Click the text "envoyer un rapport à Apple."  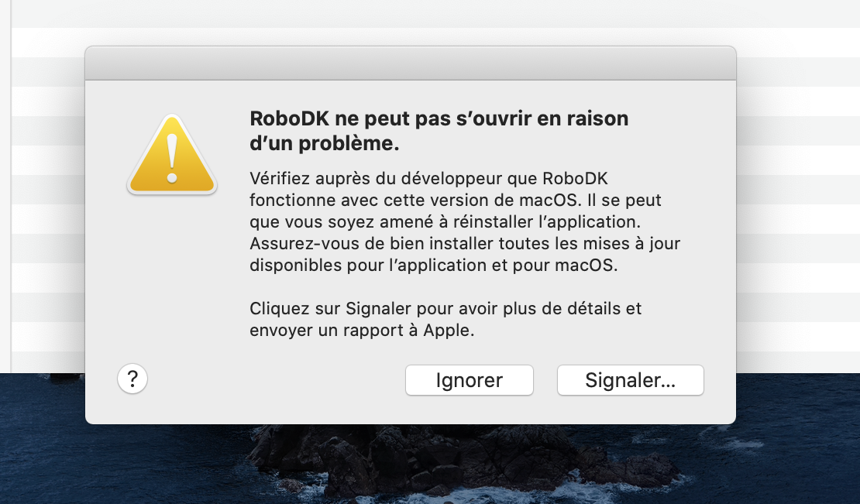pos(361,331)
